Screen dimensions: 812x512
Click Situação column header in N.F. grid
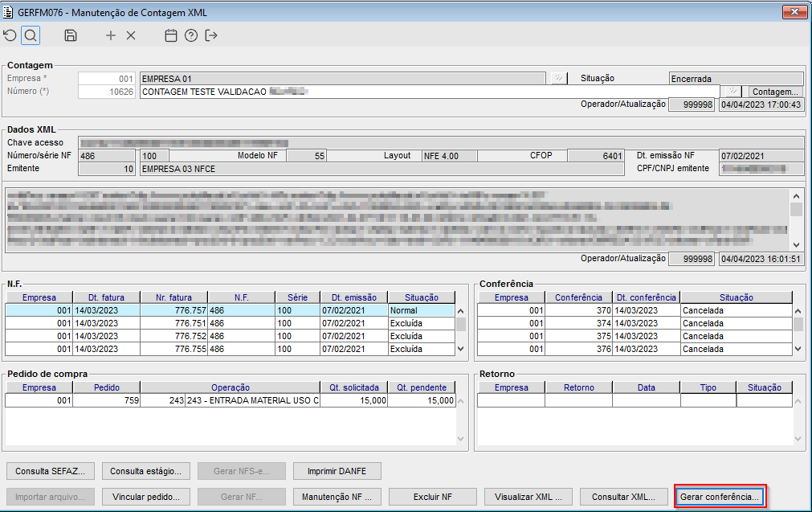point(422,297)
